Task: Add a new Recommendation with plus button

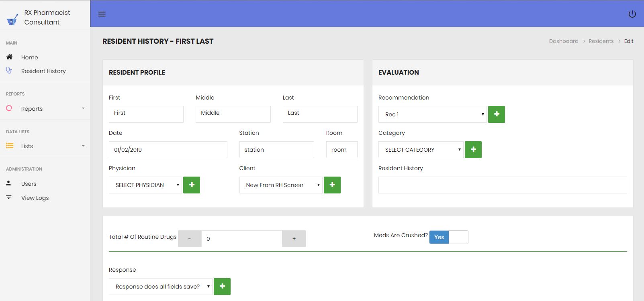Action: pos(497,114)
